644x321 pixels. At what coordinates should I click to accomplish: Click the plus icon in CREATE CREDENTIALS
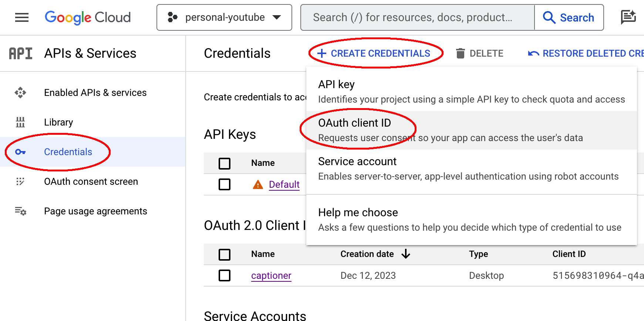pos(322,53)
